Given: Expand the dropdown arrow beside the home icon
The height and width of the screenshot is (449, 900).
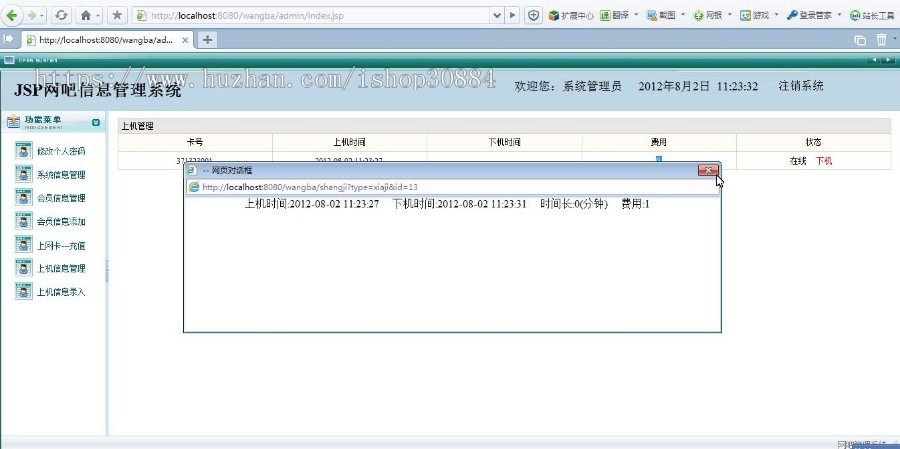Looking at the screenshot, I should tap(99, 16).
